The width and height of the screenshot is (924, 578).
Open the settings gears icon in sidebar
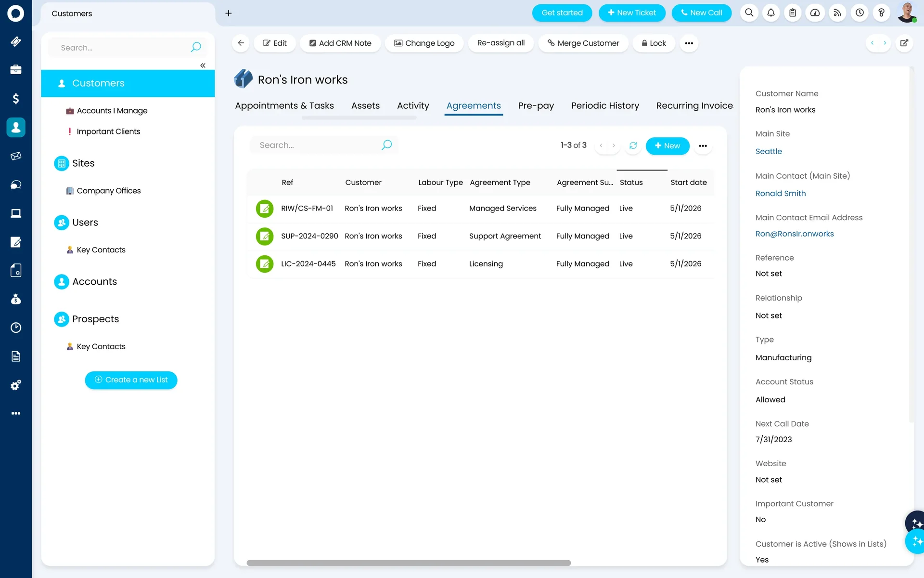(x=16, y=385)
